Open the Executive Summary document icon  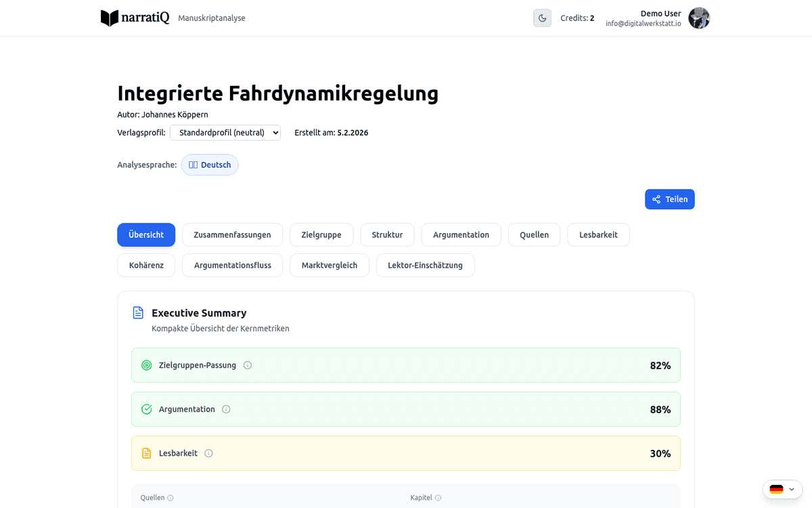pos(138,312)
